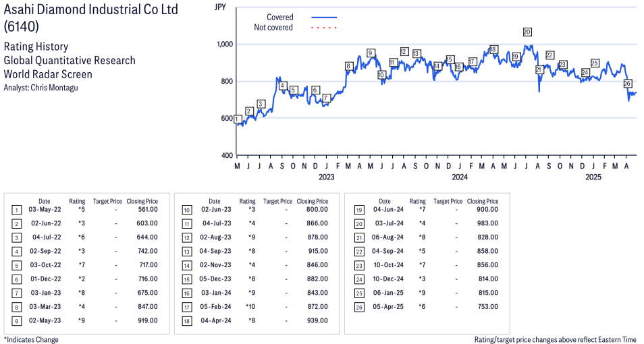Image resolution: width=644 pixels, height=344 pixels.
Task: Click chart marker 4 on the chart
Action: click(282, 86)
